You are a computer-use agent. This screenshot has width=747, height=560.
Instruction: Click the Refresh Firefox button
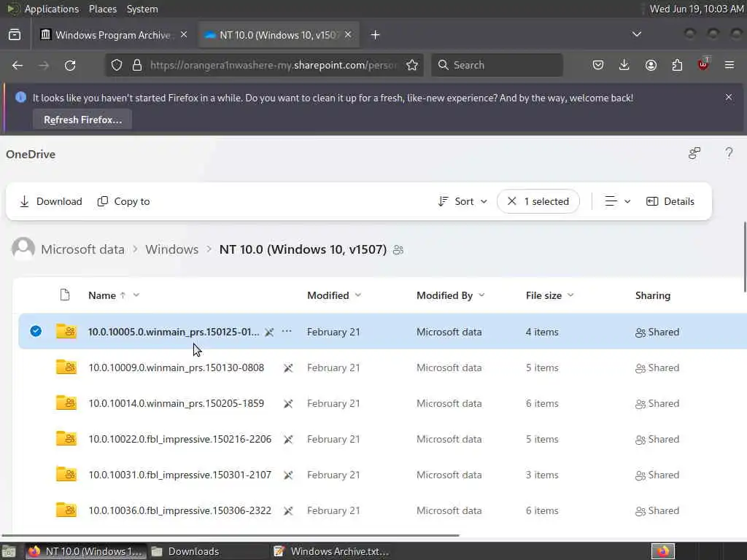click(82, 120)
